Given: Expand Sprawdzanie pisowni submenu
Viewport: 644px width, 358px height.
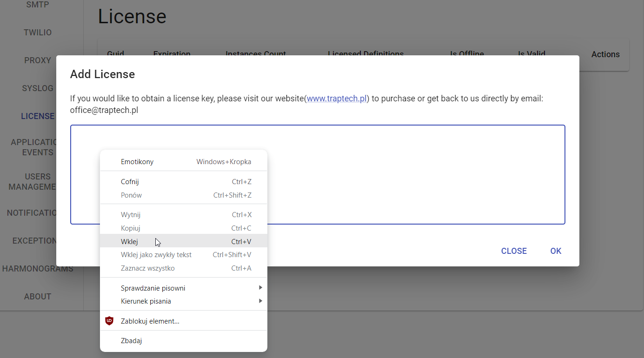Looking at the screenshot, I should pos(184,288).
